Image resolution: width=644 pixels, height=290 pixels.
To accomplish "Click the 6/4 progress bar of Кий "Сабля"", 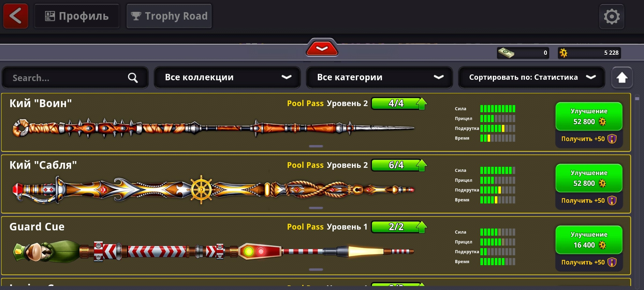I will (396, 165).
